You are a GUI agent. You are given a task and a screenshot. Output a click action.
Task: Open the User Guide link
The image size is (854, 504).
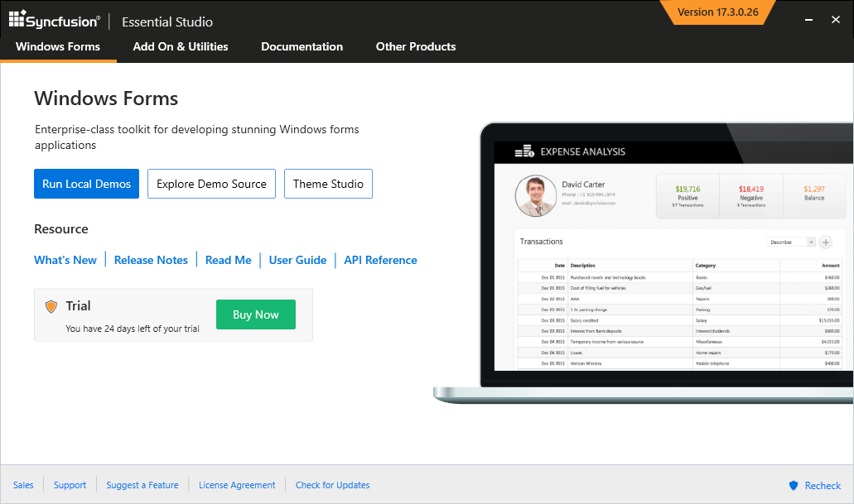(297, 260)
